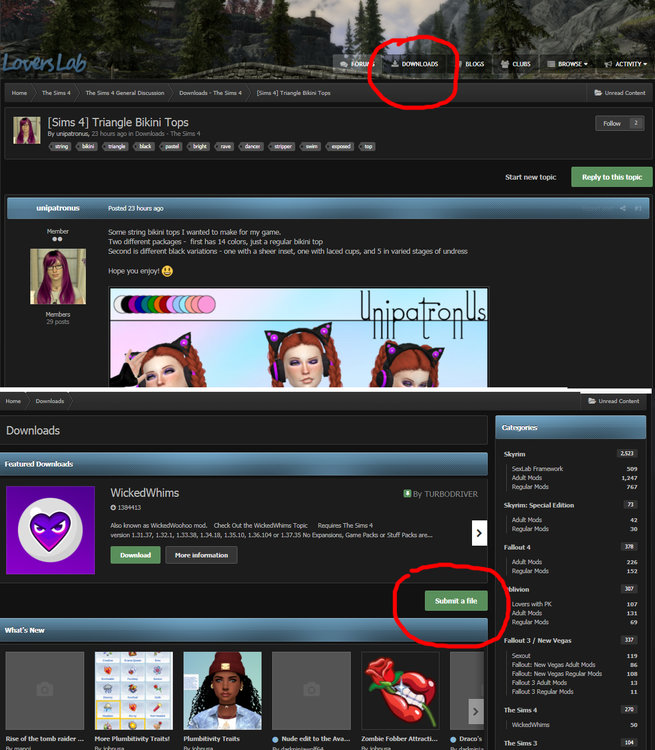This screenshot has width=655, height=750.
Task: Click the LoversLab site logo
Action: point(44,63)
